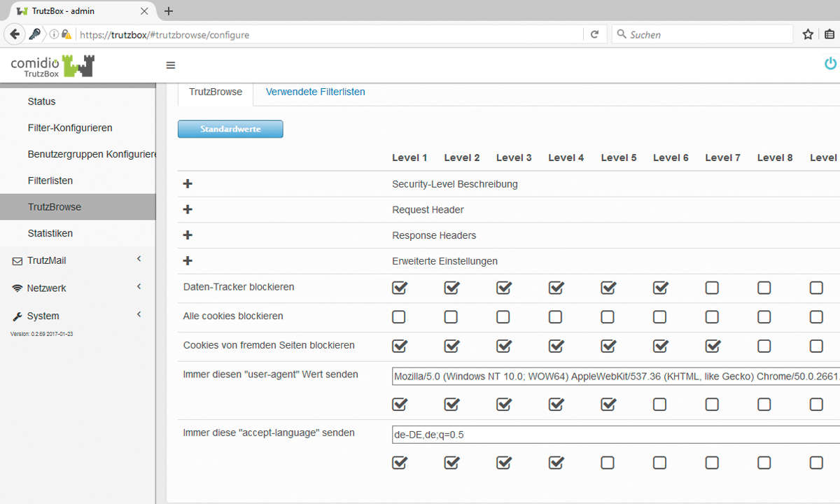Select the TrutzBrowse sidebar entry

pyautogui.click(x=78, y=207)
